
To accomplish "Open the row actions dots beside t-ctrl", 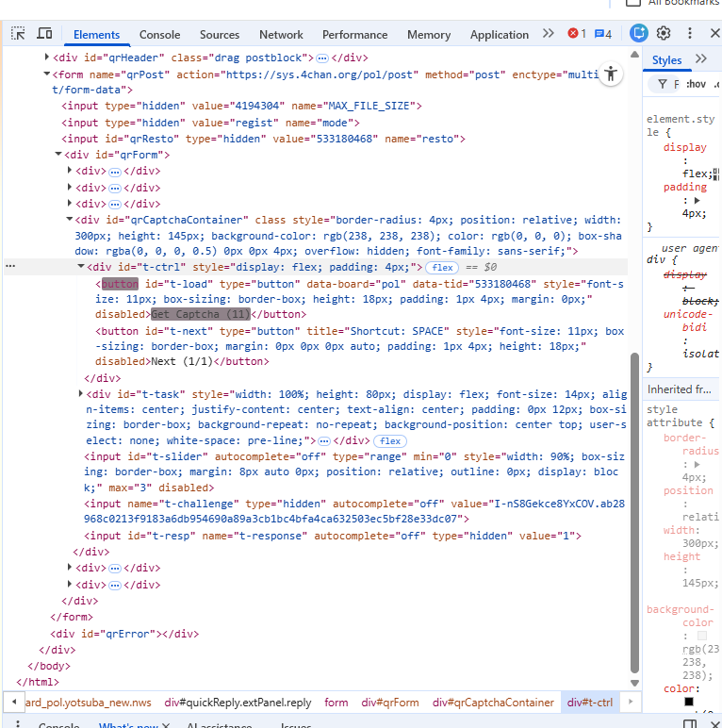I will pyautogui.click(x=10, y=266).
